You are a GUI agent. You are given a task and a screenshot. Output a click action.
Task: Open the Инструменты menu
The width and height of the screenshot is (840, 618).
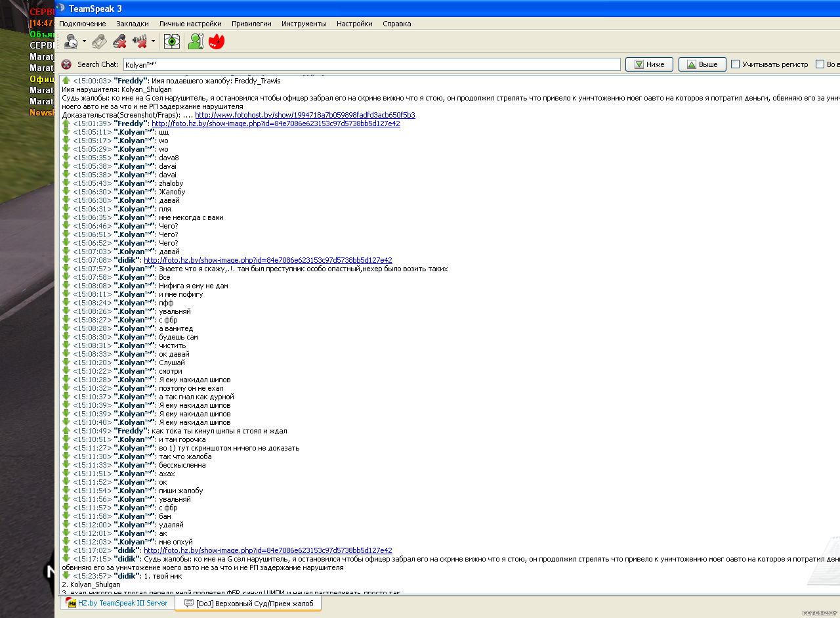(304, 24)
